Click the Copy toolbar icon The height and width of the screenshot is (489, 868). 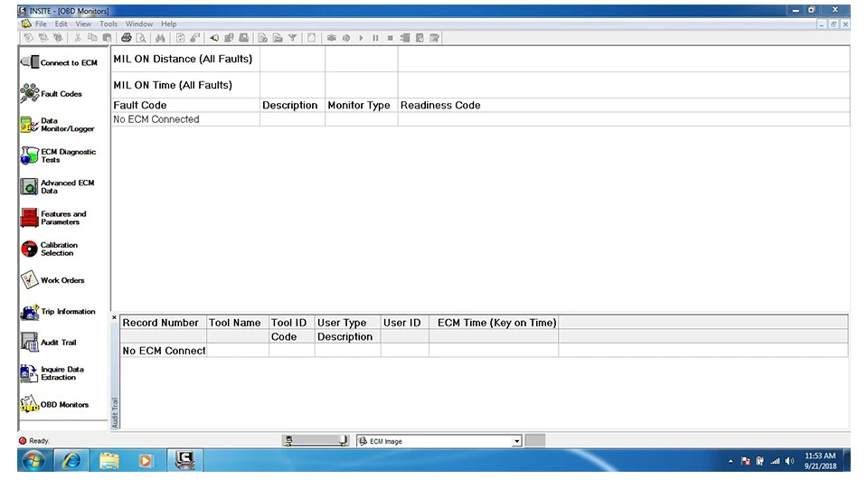point(92,38)
